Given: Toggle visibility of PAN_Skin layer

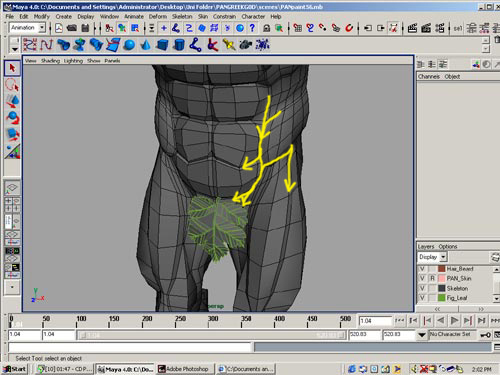Looking at the screenshot, I should [x=422, y=278].
